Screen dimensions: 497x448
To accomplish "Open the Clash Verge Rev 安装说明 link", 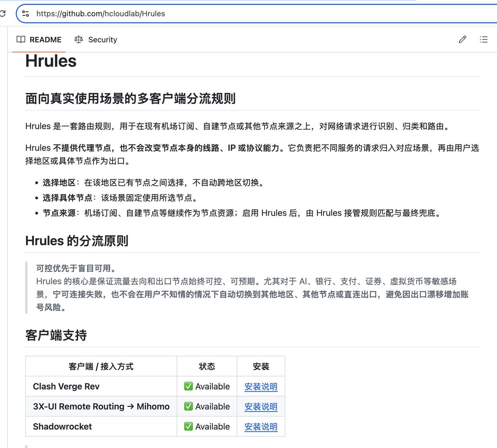I will pos(261,386).
